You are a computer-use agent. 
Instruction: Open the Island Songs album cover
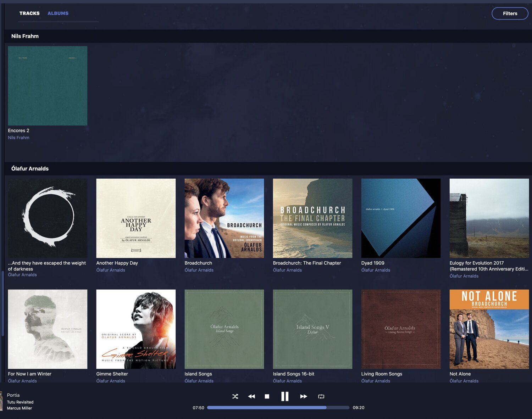(224, 329)
